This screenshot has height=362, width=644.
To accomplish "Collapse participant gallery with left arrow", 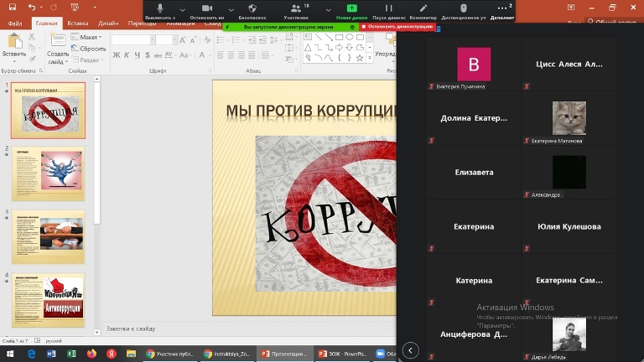I will (x=410, y=350).
